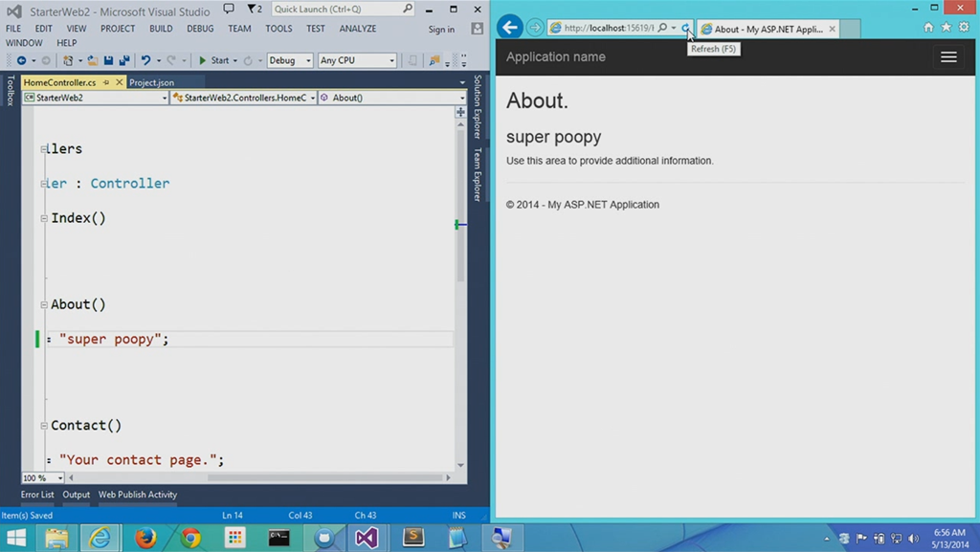Click the green Start debugging button

click(x=213, y=60)
